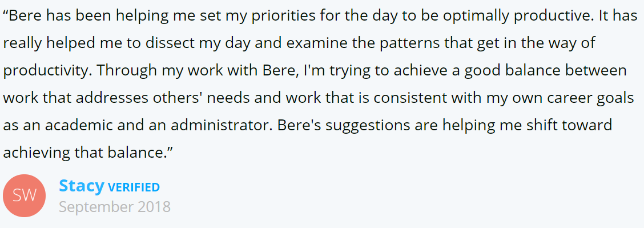Click the phrase "good balance between"
This screenshot has height=228, width=644.
click(x=545, y=70)
